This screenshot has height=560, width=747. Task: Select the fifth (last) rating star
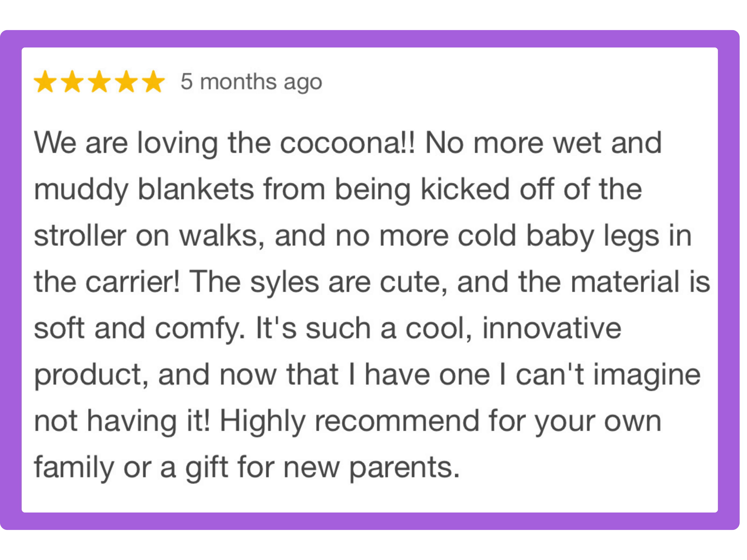pyautogui.click(x=154, y=82)
